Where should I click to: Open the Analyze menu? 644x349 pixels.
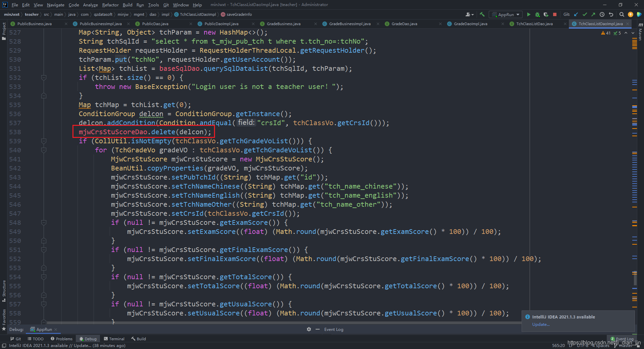pos(90,5)
